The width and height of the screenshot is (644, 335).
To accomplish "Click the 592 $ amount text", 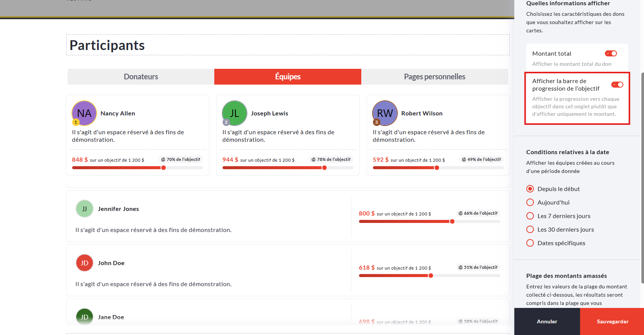I will pyautogui.click(x=380, y=159).
